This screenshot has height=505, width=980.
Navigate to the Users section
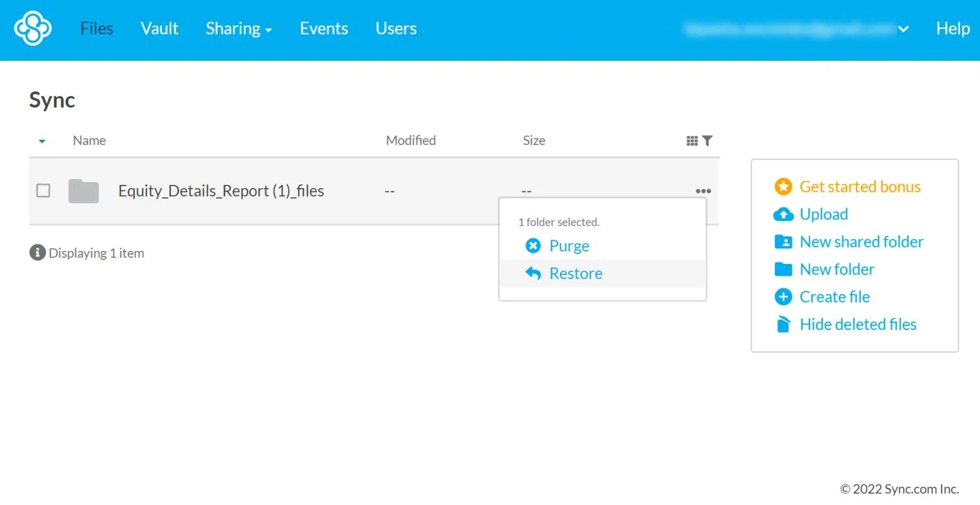[395, 29]
